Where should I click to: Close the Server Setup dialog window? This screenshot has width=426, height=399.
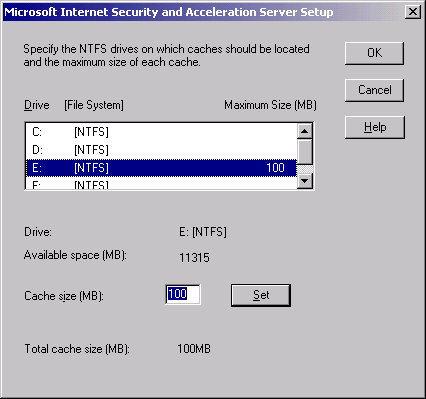pos(413,12)
